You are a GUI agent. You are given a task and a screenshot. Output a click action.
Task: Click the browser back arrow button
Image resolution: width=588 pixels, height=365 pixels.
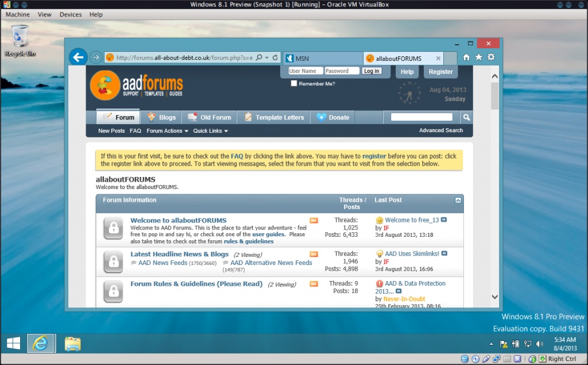78,57
